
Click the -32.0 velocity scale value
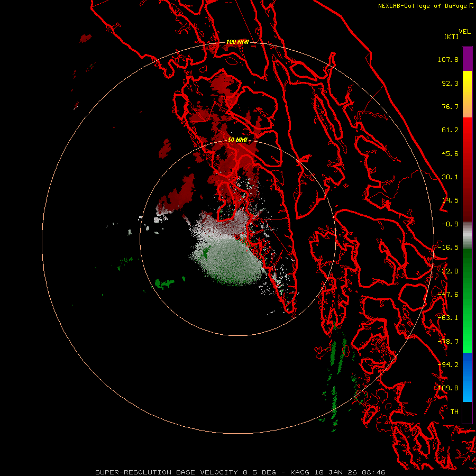448,271
